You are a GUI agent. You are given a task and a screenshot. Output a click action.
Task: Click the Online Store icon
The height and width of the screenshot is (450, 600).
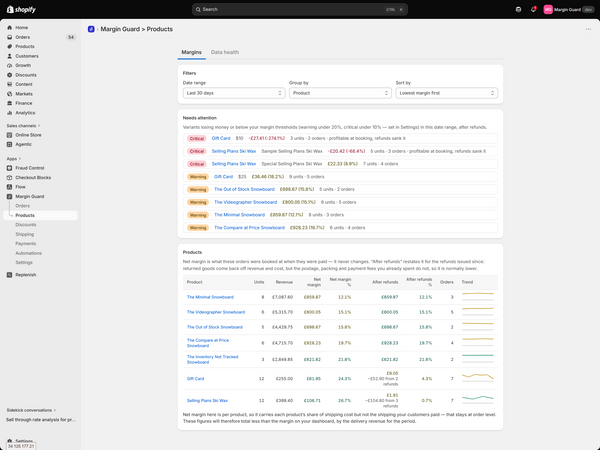click(x=10, y=135)
